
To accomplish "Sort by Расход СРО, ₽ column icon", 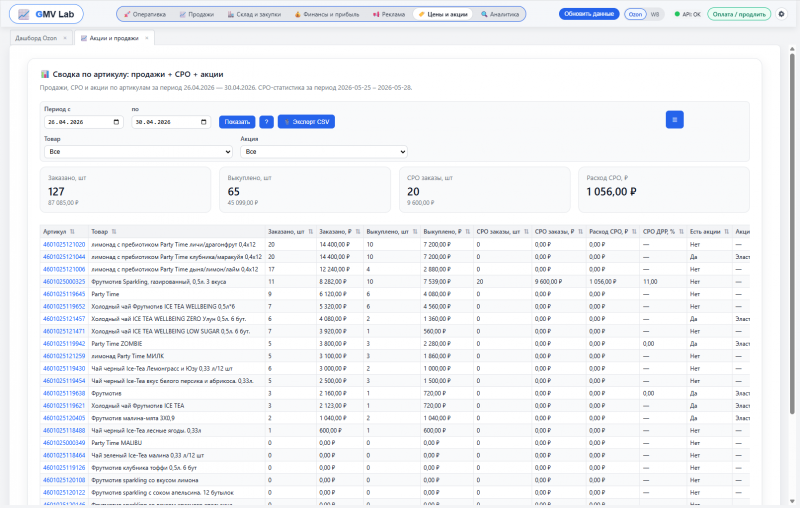I will pyautogui.click(x=634, y=232).
